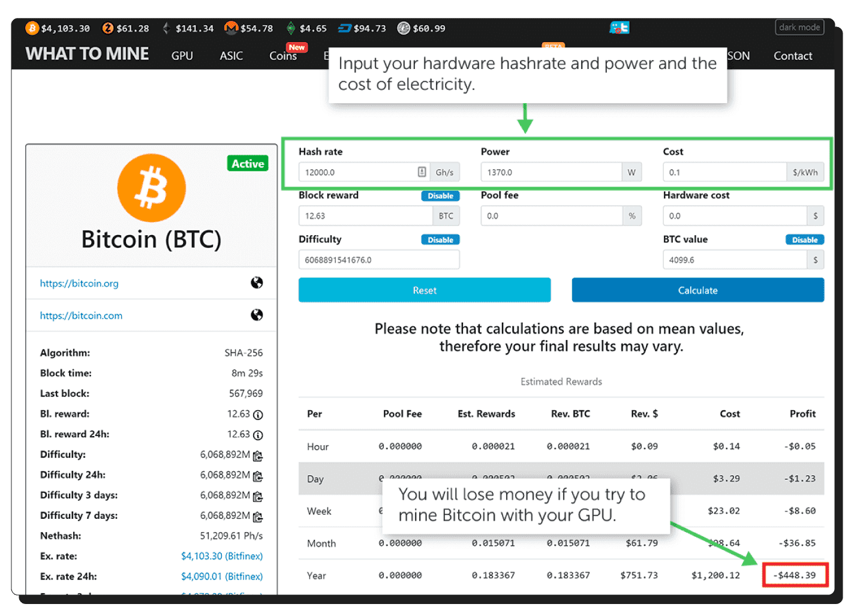Click the WHAT TO MINE logo
The height and width of the screenshot is (616, 854).
[87, 54]
